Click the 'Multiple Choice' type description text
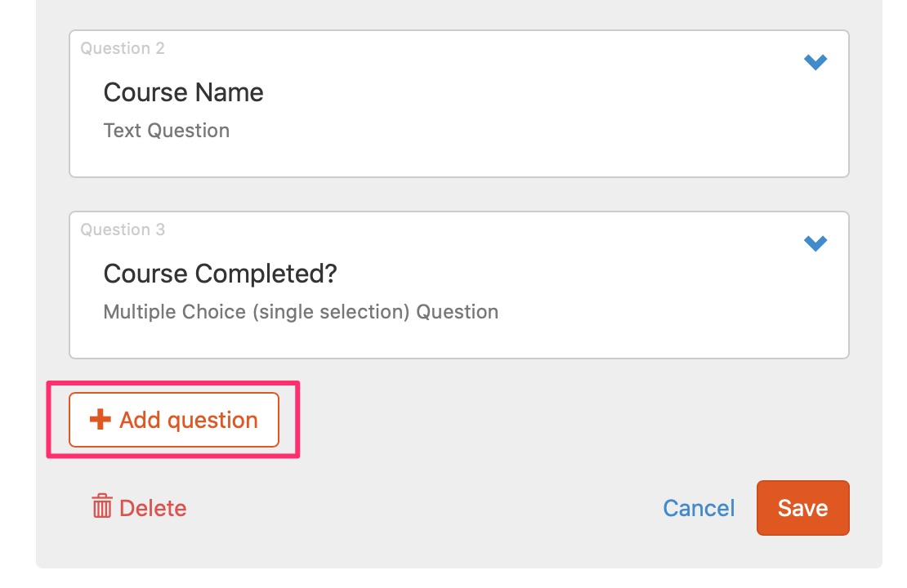Image resolution: width=907 pixels, height=588 pixels. 175,312
